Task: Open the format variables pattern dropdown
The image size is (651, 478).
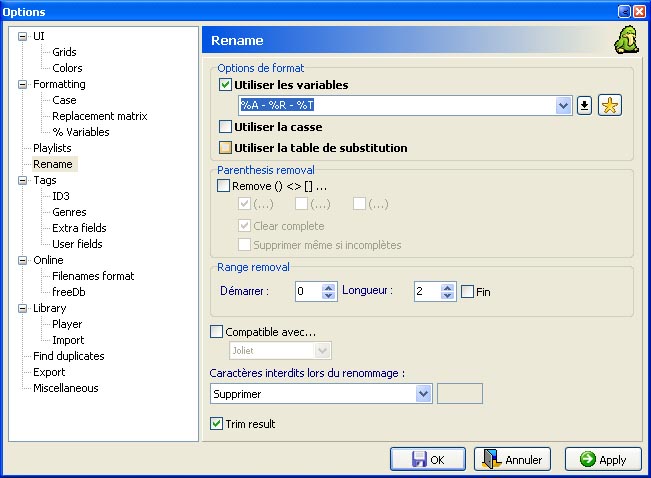Action: coord(563,106)
